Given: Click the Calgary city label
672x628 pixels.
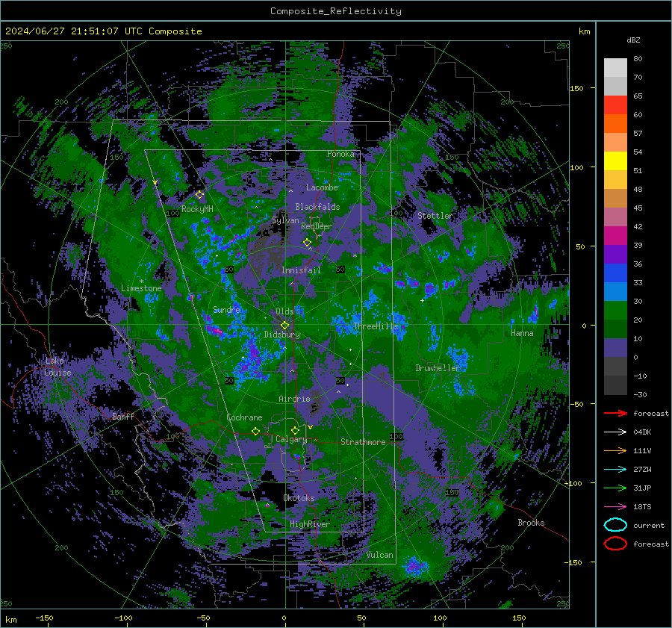Looking at the screenshot, I should (x=291, y=439).
